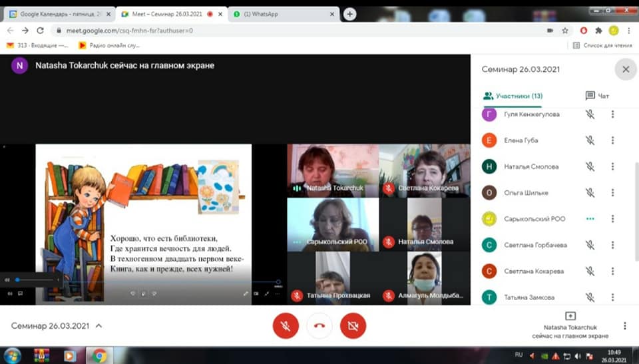The height and width of the screenshot is (364, 639).
Task: Open more options for Ольга Шильке
Action: pos(612,192)
